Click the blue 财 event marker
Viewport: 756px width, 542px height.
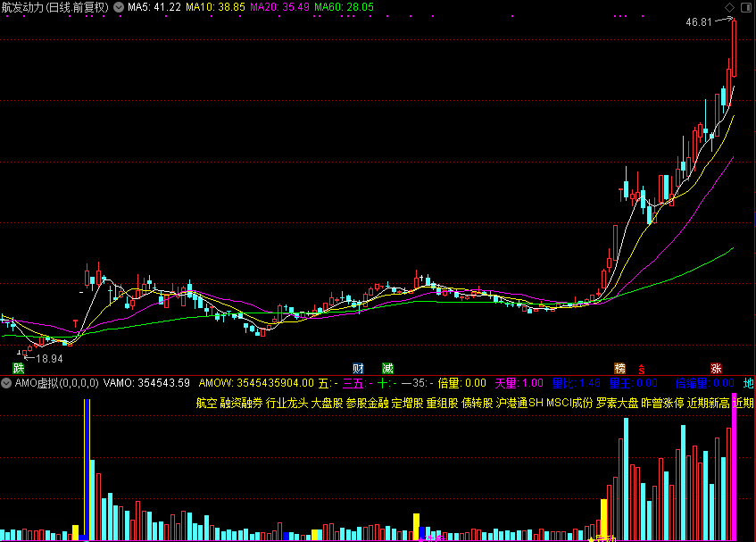click(358, 369)
